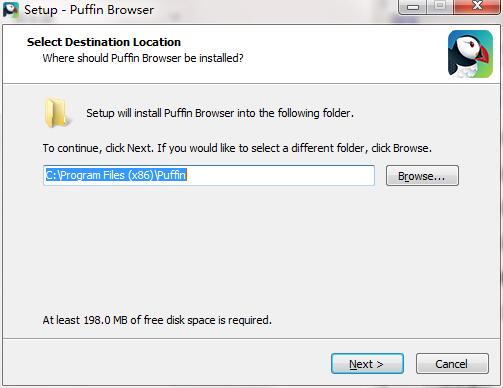Proceed with the Next button
This screenshot has width=503, height=388.
tap(367, 364)
